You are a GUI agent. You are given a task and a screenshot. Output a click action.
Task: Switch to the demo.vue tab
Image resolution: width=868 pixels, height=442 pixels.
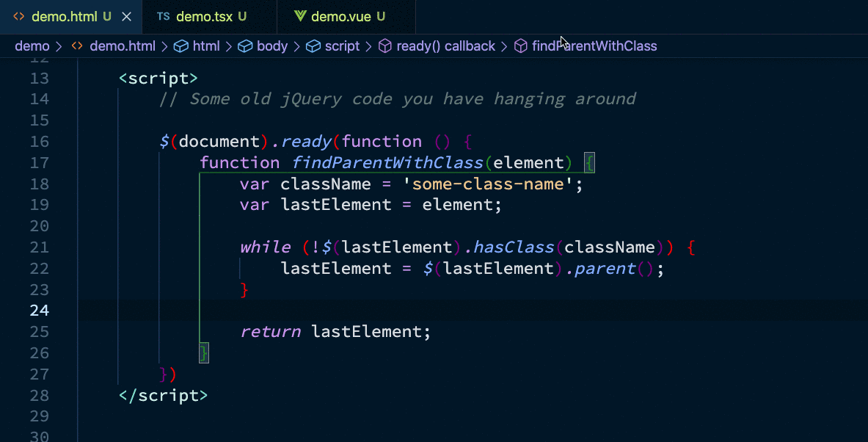346,17
